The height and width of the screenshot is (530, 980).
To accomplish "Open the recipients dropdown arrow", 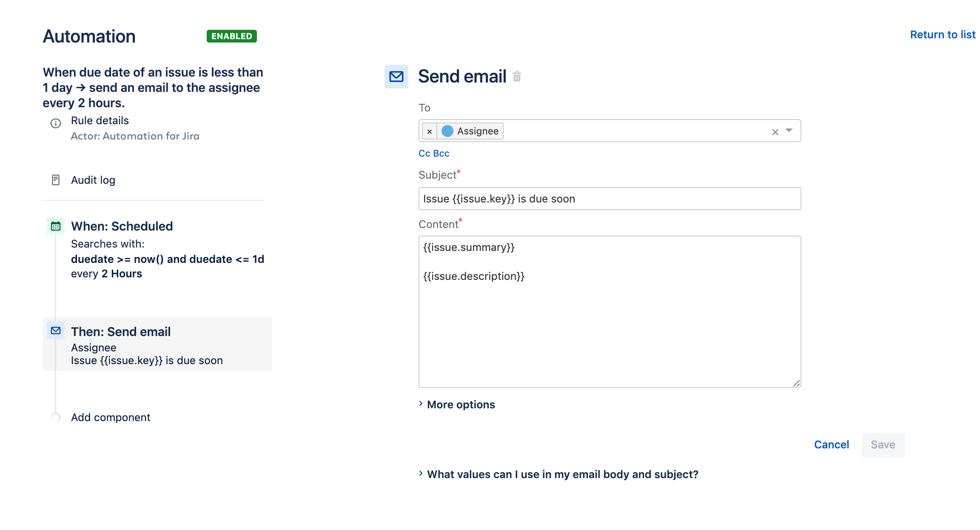I will (x=789, y=131).
